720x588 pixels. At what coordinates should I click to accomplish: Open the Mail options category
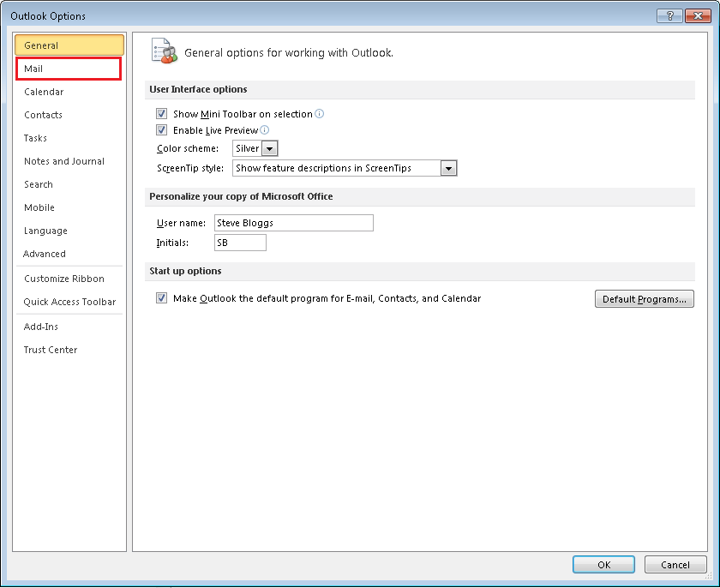coord(69,69)
